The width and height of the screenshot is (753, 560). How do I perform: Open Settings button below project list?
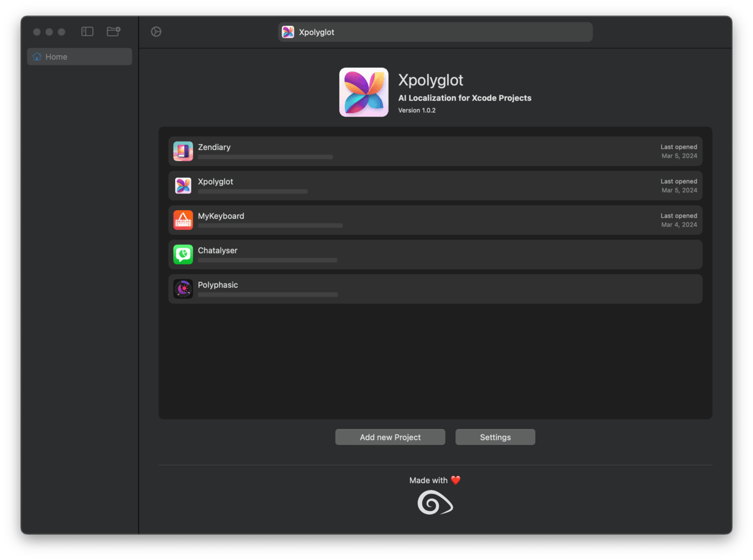(x=495, y=437)
